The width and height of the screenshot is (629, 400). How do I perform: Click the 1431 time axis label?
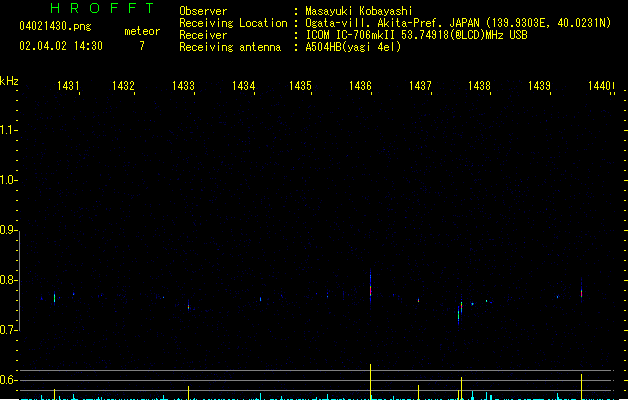(68, 86)
